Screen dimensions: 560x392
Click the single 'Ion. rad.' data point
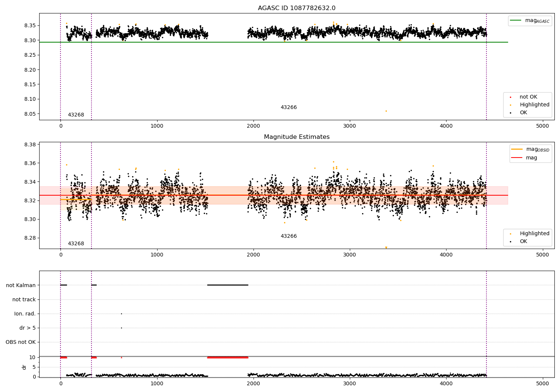coord(121,314)
